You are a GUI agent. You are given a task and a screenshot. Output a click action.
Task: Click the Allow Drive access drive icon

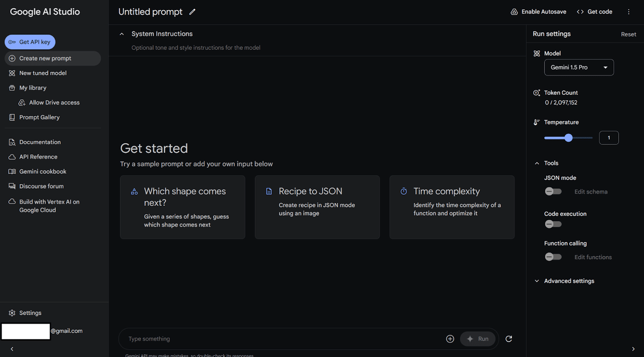(22, 102)
